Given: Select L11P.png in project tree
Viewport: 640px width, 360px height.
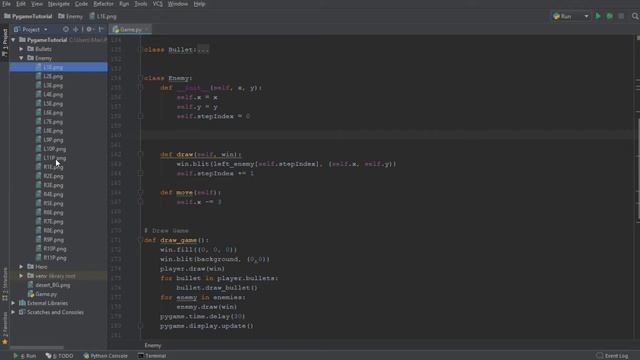Looking at the screenshot, I should (55, 158).
